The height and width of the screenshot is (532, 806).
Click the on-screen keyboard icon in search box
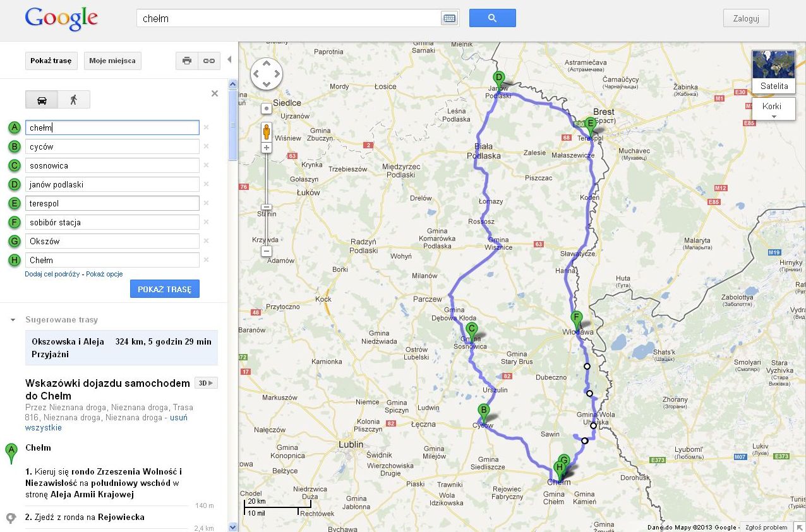point(449,18)
